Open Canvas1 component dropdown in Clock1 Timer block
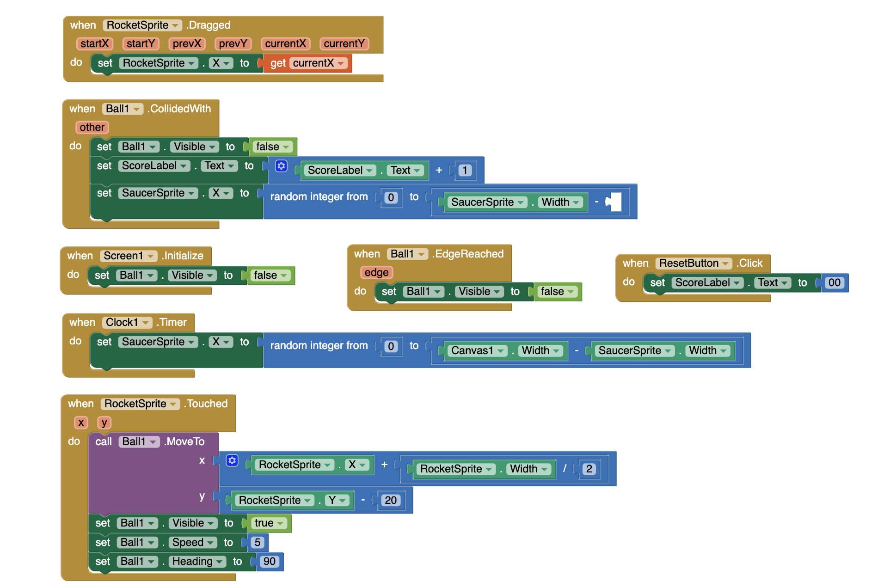Screen dimensions: 896x588 point(500,351)
